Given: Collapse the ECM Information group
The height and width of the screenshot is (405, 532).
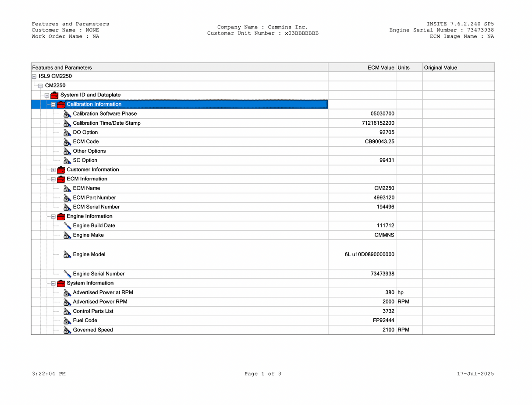Looking at the screenshot, I should pyautogui.click(x=53, y=179).
